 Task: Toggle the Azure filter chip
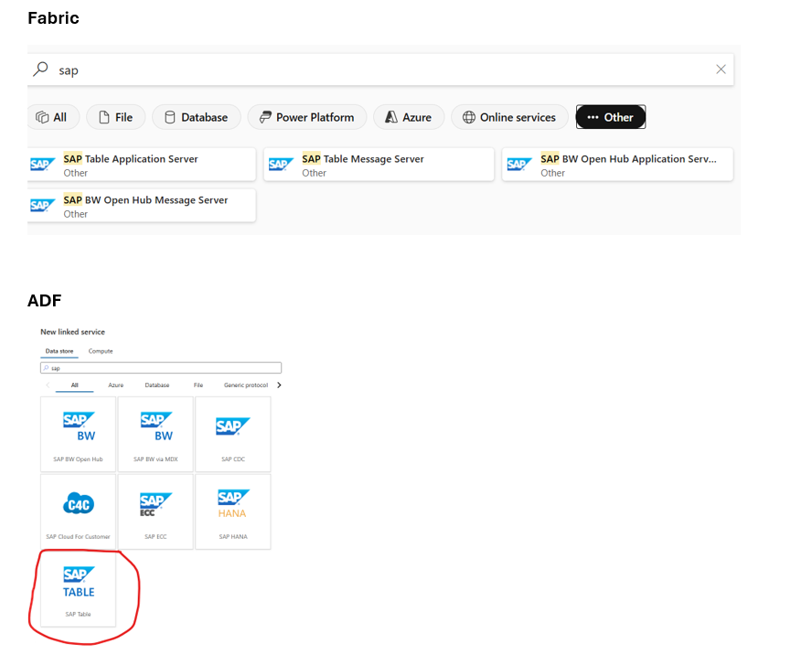pos(408,117)
